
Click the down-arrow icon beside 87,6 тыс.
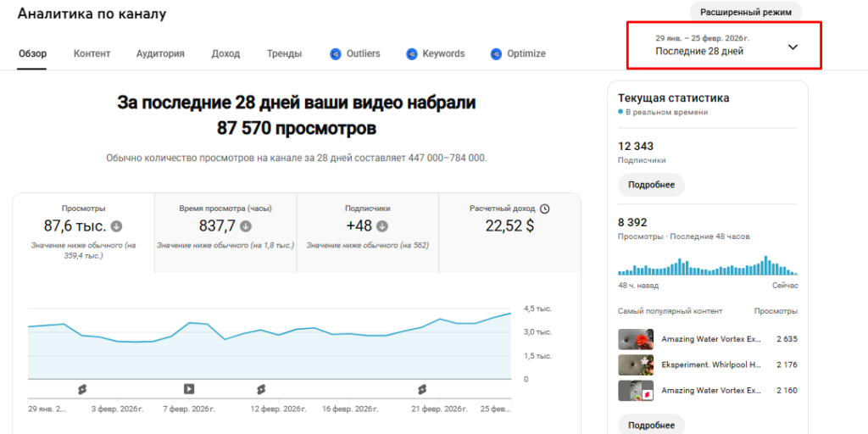[x=117, y=226]
